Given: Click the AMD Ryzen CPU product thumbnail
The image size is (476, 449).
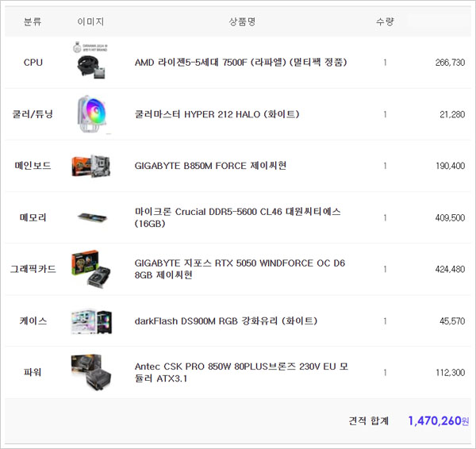Looking at the screenshot, I should [90, 61].
